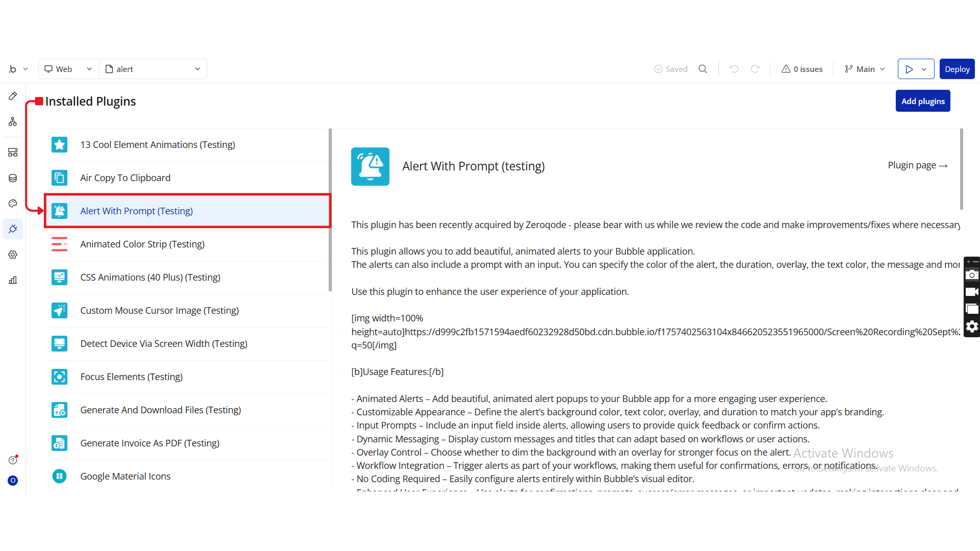The height and width of the screenshot is (551, 980).
Task: Click the screen recorder camera icon
Action: click(972, 275)
